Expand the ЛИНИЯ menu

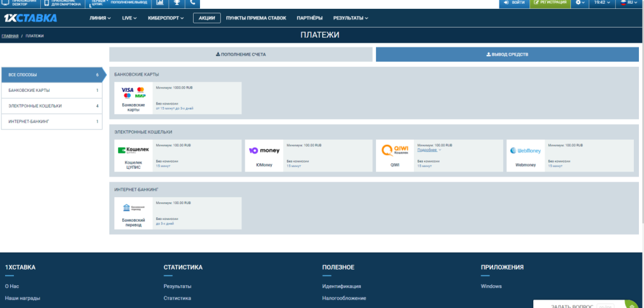pos(100,18)
